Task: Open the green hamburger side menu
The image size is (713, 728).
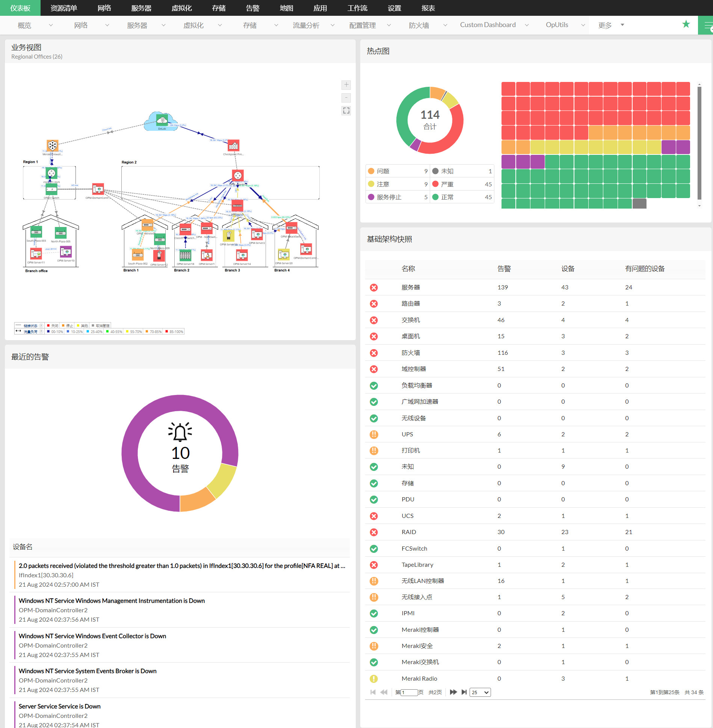Action: pyautogui.click(x=707, y=25)
